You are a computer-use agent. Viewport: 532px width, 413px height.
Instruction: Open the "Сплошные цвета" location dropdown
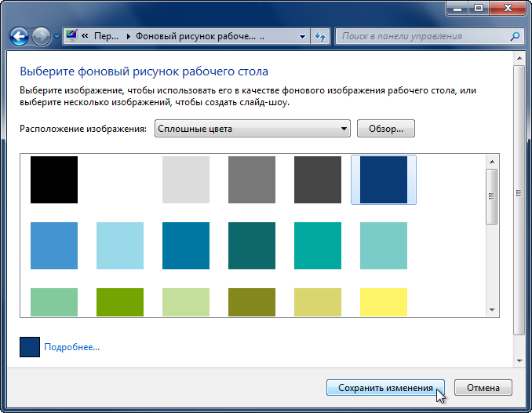(253, 129)
